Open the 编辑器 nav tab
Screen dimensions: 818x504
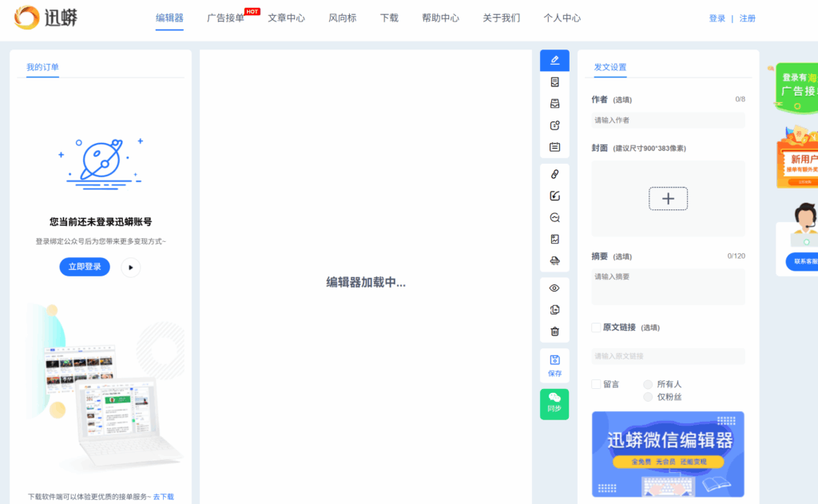coord(169,18)
